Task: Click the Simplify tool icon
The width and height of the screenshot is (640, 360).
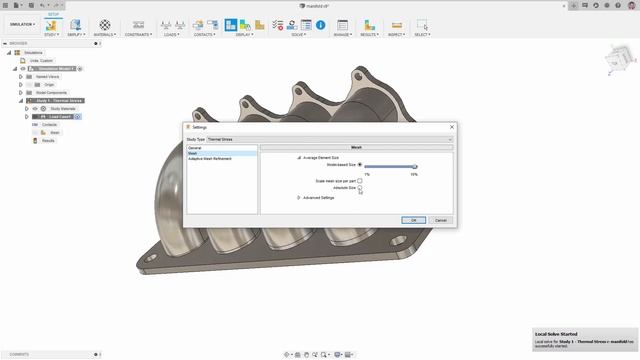Action: click(x=76, y=25)
